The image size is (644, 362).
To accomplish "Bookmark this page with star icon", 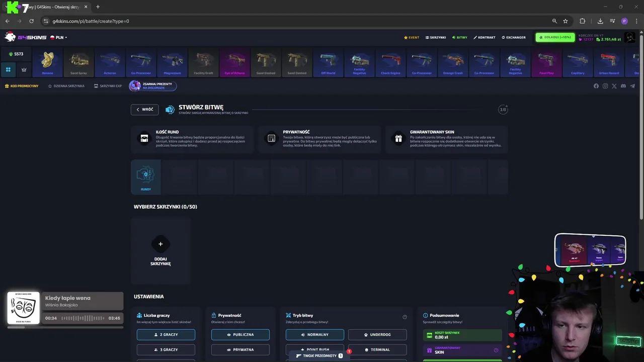I will 566,21.
